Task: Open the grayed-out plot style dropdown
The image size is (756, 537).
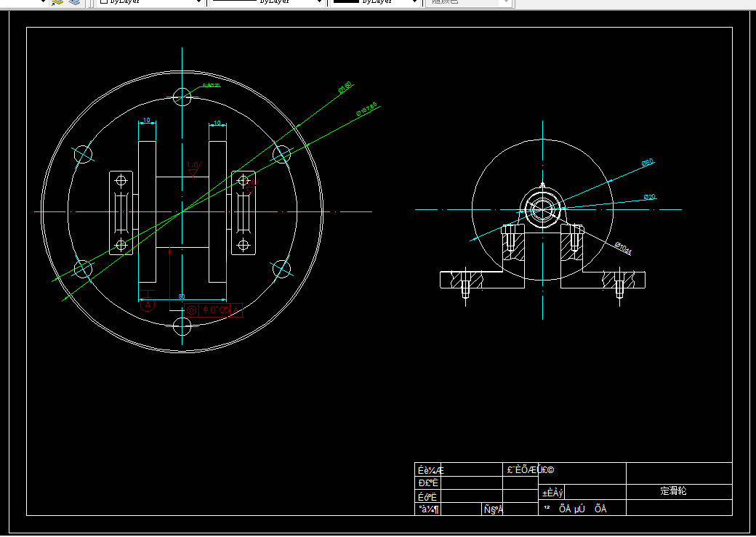Action: (467, 2)
